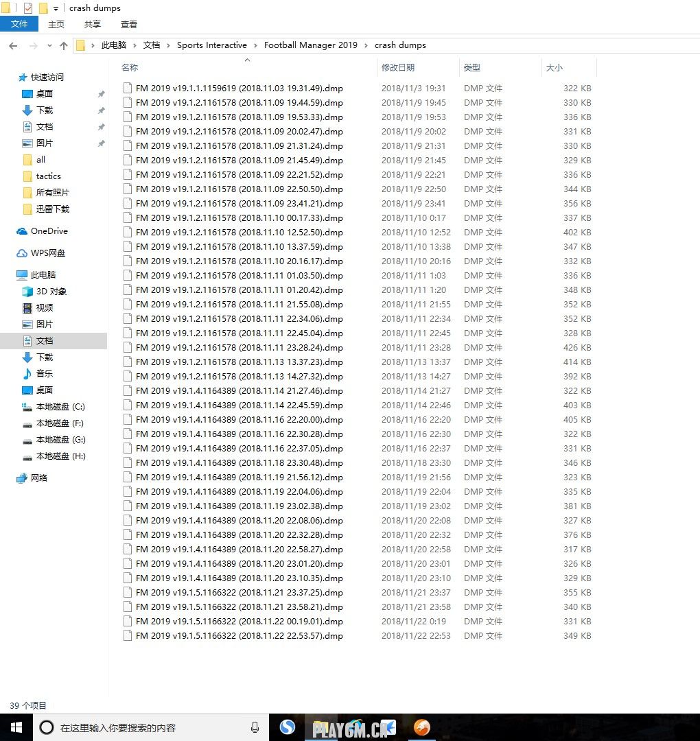Open the quick access toolbar customize dropdown
This screenshot has width=700, height=741.
(x=56, y=8)
